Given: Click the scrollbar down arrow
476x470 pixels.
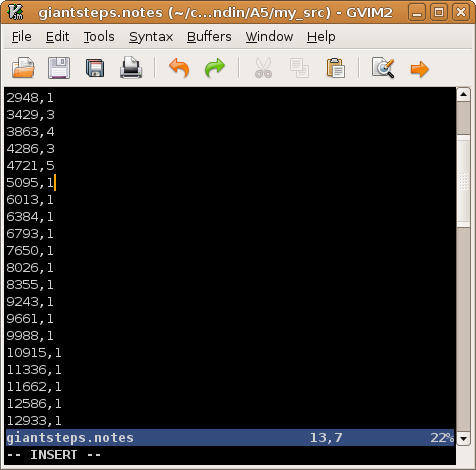Looking at the screenshot, I should point(463,438).
